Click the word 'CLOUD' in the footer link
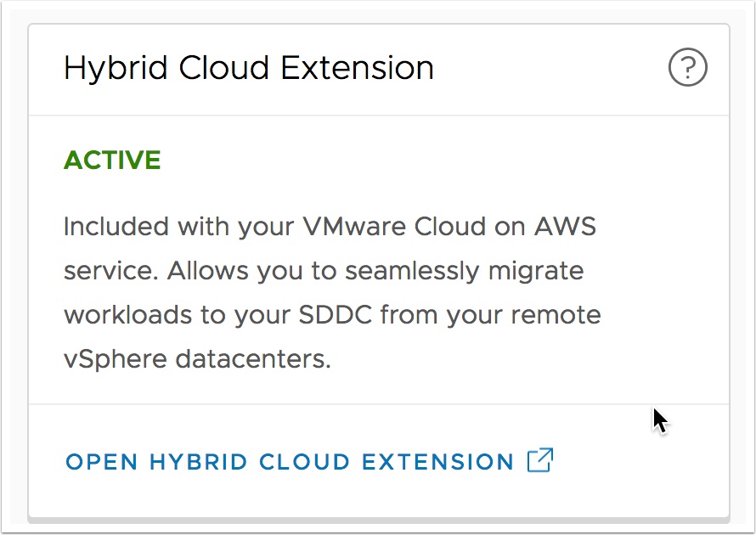 point(304,462)
